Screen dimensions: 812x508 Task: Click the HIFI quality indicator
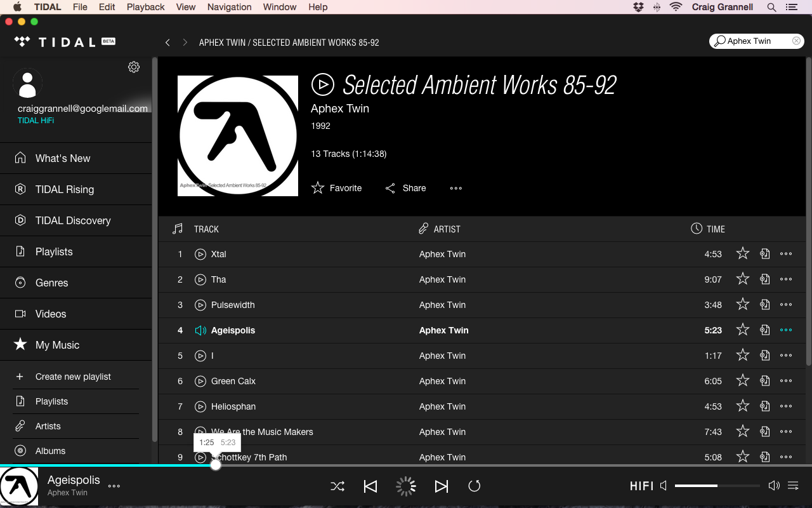641,486
